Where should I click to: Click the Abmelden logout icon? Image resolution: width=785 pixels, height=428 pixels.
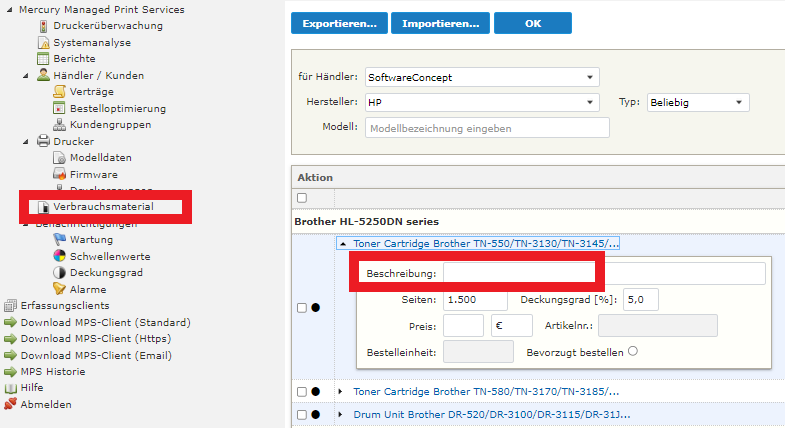tap(11, 404)
